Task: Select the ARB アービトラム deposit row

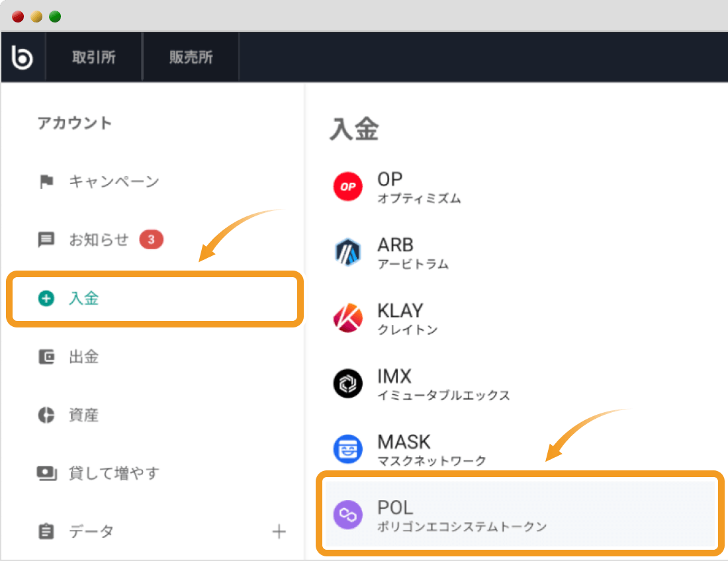Action: 521,253
